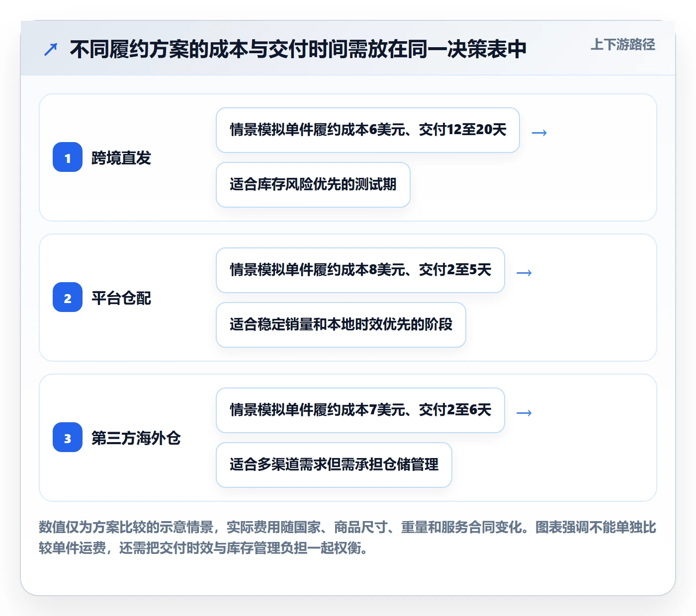
Task: Select the number 2 badge beside 平台仓配
Action: (68, 297)
